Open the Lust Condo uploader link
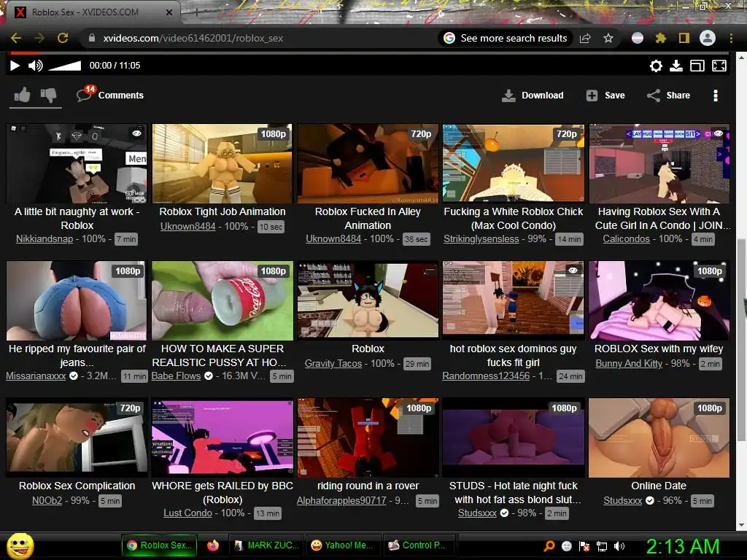The width and height of the screenshot is (747, 560). click(187, 513)
